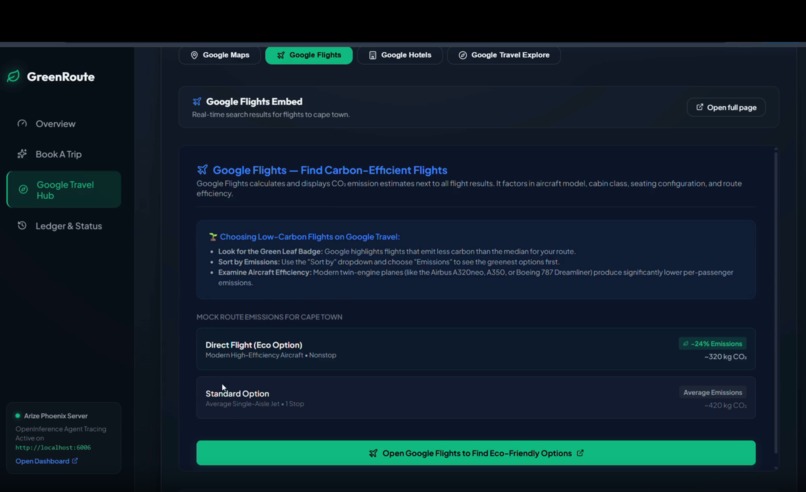Image resolution: width=806 pixels, height=492 pixels.
Task: Click MOCK ROUTE EMISSIONS FOR CAPE TOWN label
Action: click(269, 317)
